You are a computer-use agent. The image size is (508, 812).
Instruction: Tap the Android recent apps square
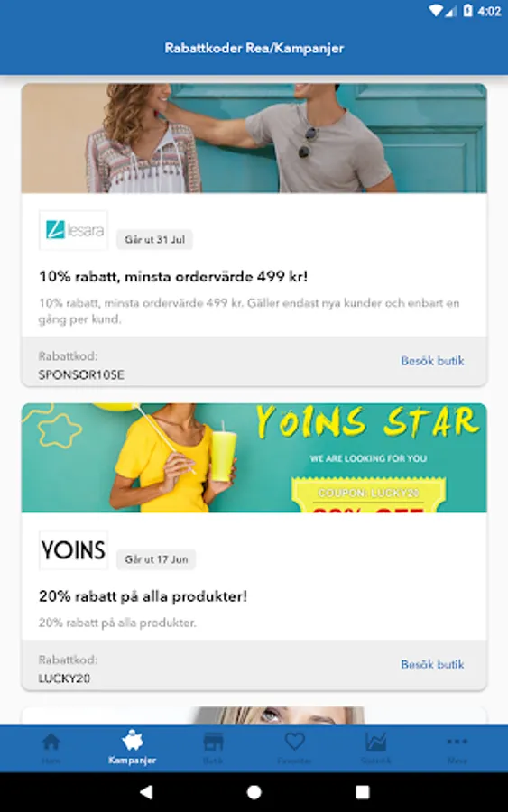pos(363,792)
